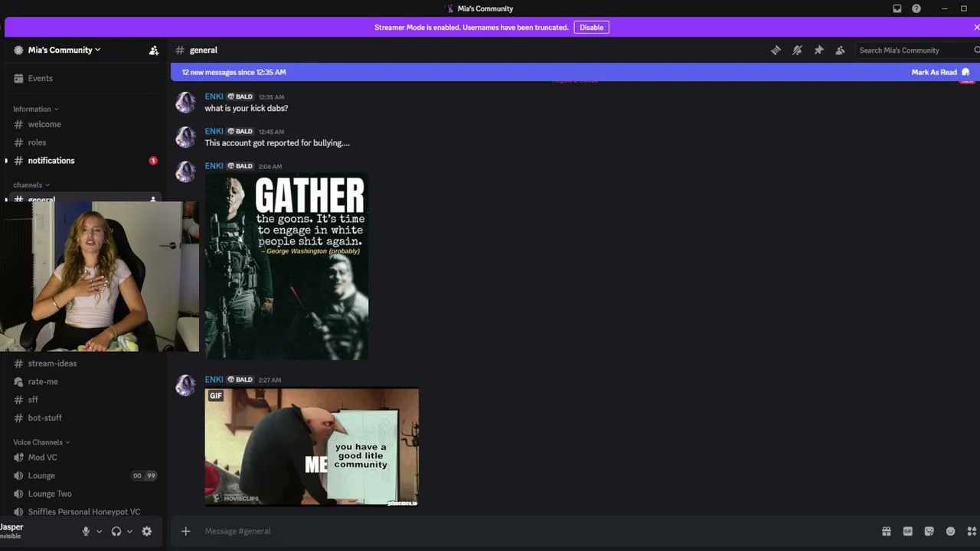Collapse the channels category
The width and height of the screenshot is (980, 551).
click(31, 184)
